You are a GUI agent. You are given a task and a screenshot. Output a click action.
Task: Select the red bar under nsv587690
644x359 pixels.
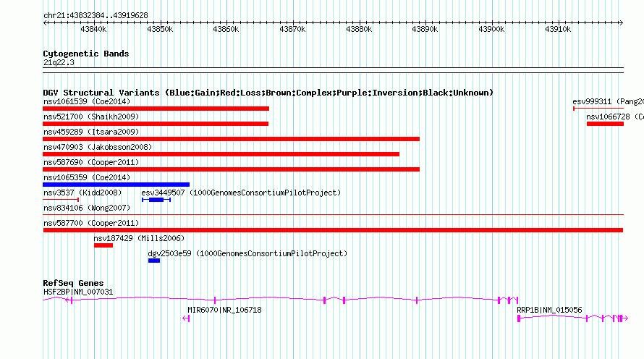click(x=232, y=169)
